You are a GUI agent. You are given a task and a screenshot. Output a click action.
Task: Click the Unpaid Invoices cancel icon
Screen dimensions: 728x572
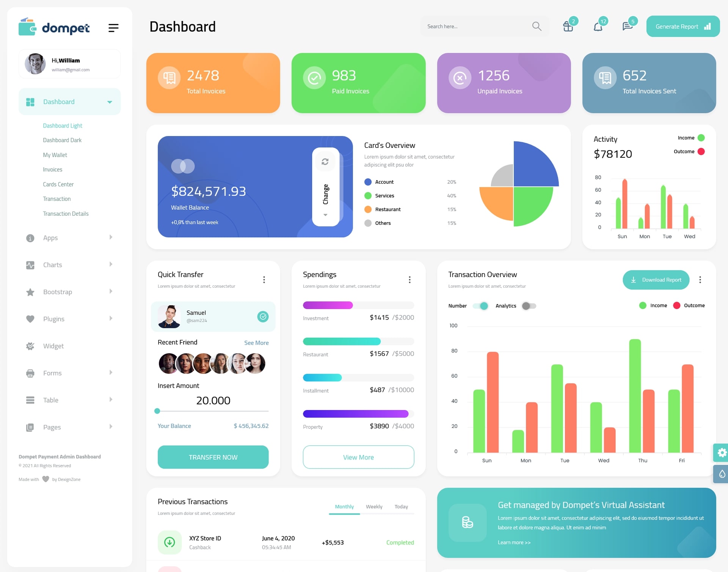460,77
